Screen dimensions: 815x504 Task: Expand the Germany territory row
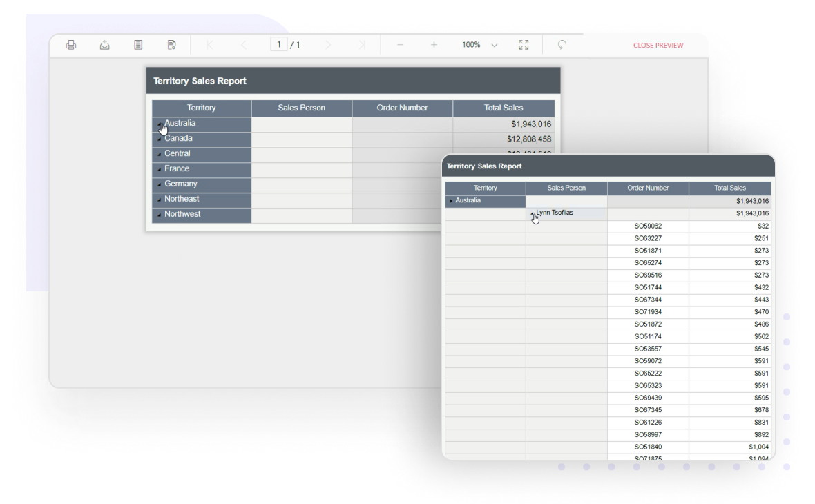(159, 185)
